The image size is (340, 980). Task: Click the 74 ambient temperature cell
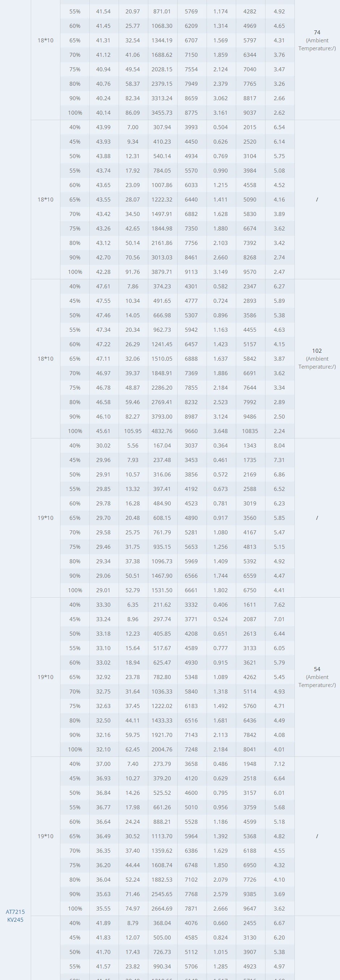pyautogui.click(x=317, y=40)
